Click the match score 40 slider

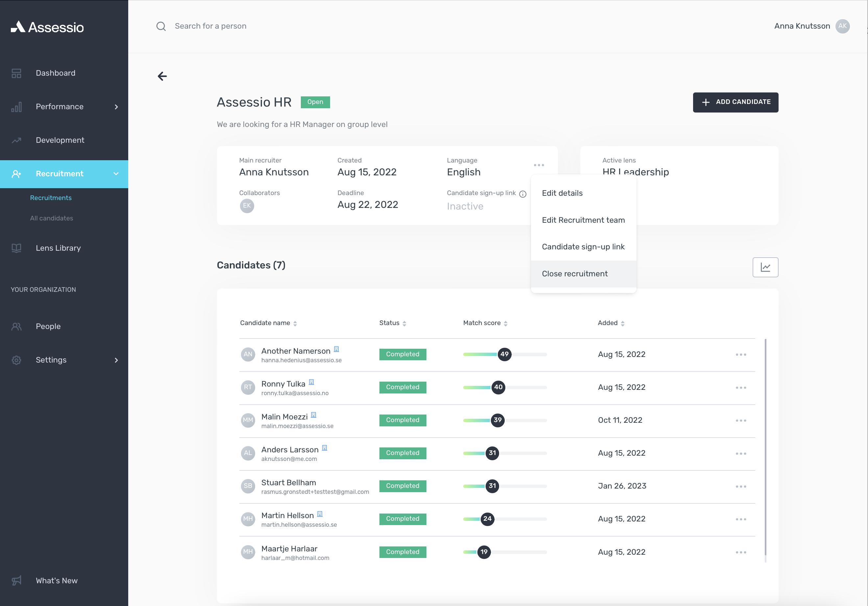click(505, 387)
